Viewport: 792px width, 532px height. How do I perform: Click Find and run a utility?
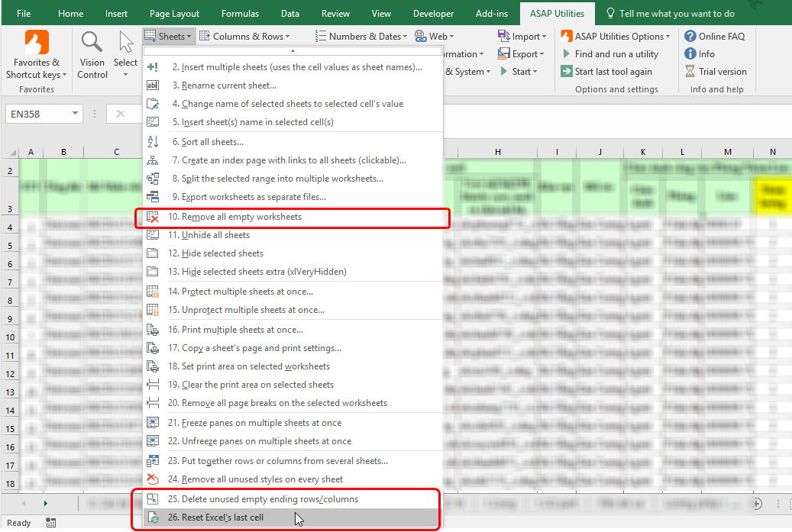coord(610,54)
